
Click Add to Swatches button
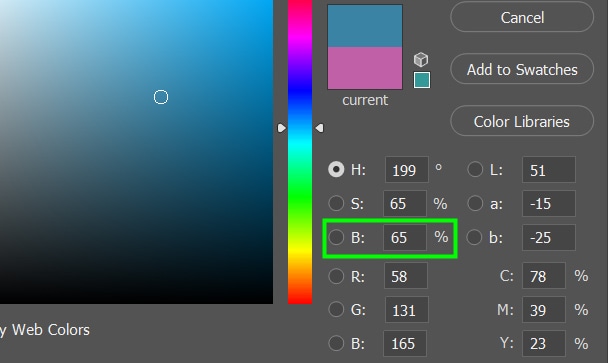[x=522, y=69]
